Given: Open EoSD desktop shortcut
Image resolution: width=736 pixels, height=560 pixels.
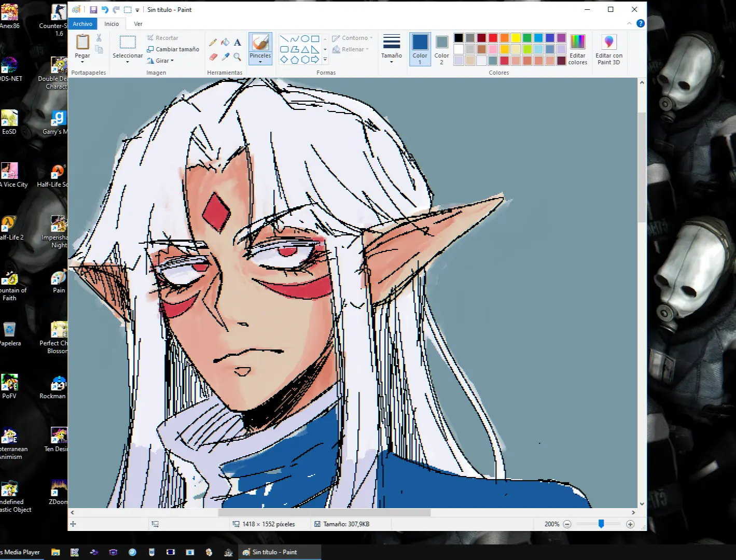Looking at the screenshot, I should 9,123.
